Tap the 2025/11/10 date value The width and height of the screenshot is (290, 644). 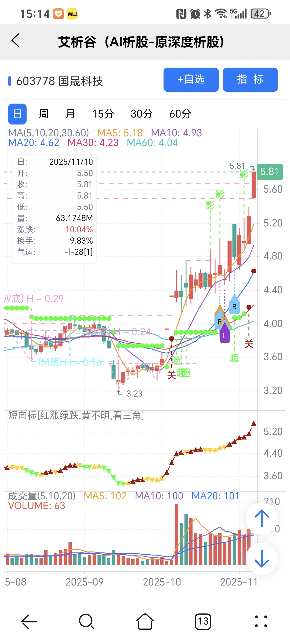pyautogui.click(x=71, y=162)
